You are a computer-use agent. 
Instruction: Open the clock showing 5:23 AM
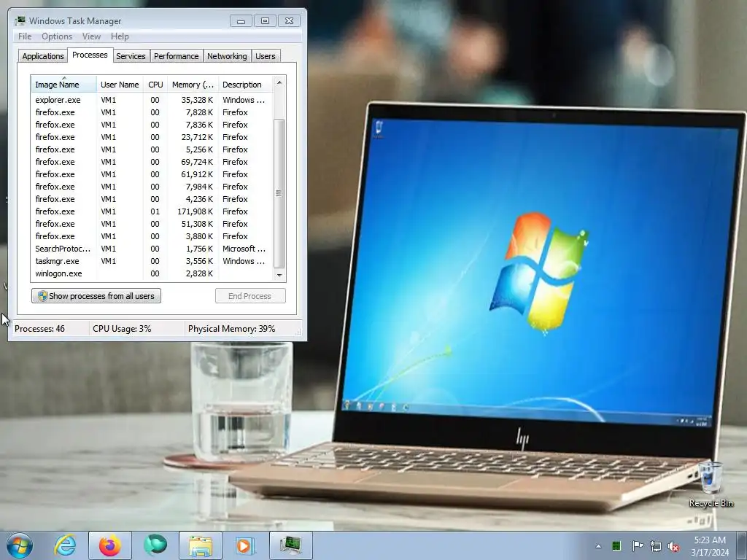[x=710, y=546]
